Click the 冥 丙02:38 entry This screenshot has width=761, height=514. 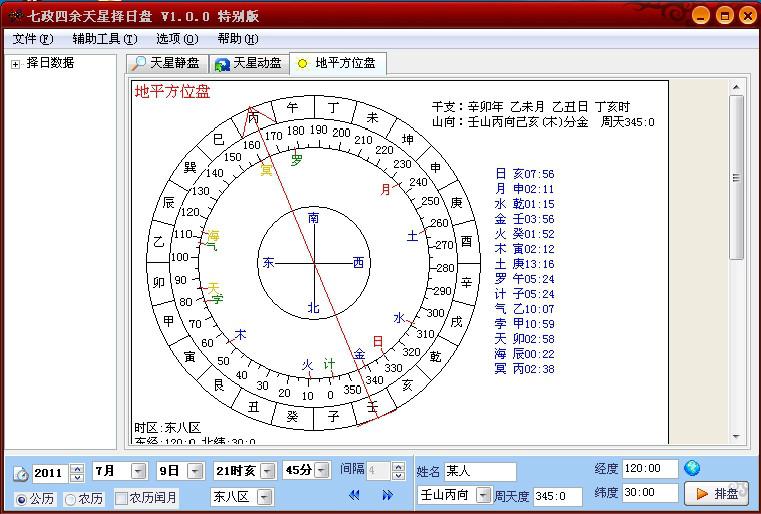point(524,369)
